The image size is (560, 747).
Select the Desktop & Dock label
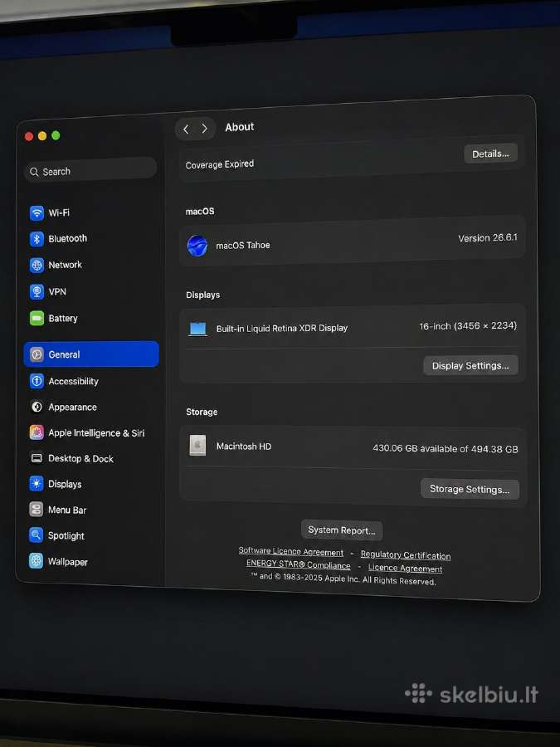[81, 458]
